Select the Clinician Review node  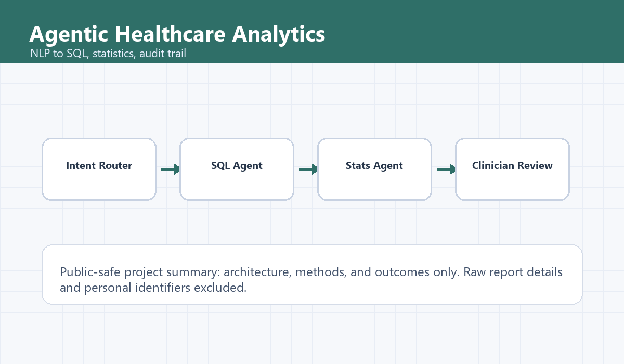pos(512,169)
